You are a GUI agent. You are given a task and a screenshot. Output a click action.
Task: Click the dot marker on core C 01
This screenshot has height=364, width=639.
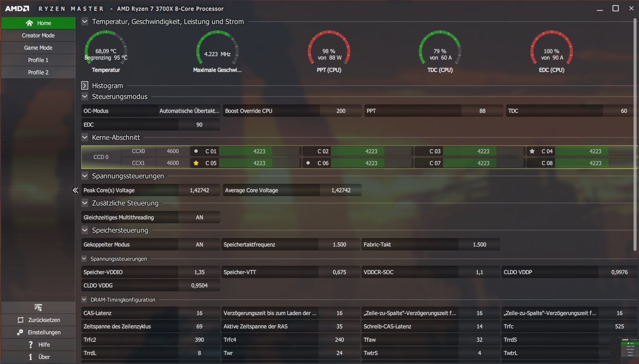pyautogui.click(x=196, y=151)
